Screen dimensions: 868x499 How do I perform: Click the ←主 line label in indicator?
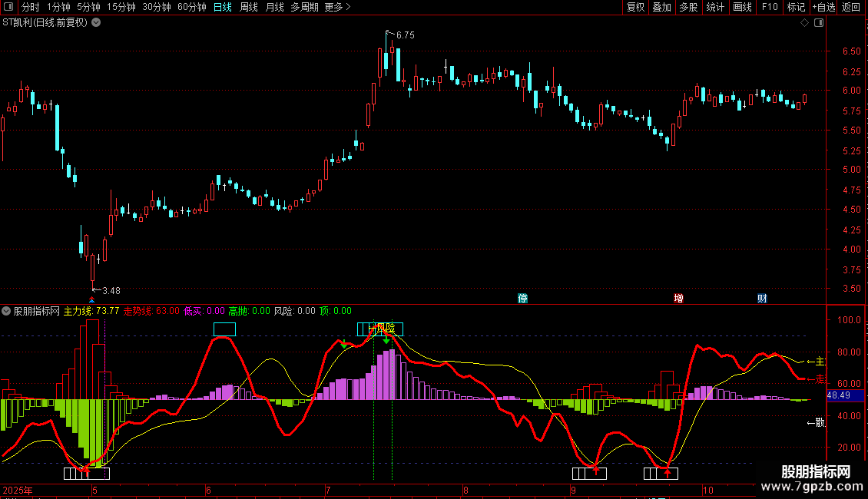(815, 362)
